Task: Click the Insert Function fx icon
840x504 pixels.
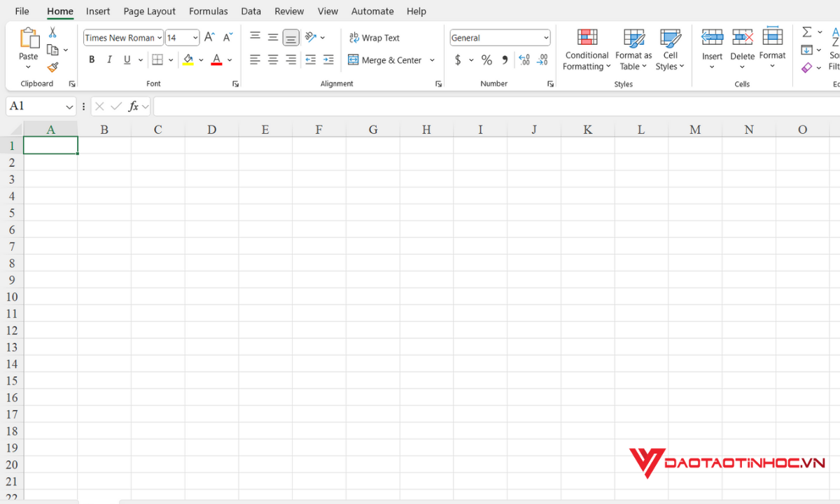Action: pyautogui.click(x=133, y=106)
